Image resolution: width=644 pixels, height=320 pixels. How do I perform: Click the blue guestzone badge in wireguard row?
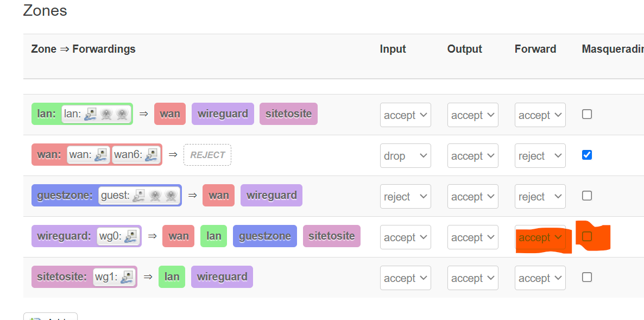264,236
